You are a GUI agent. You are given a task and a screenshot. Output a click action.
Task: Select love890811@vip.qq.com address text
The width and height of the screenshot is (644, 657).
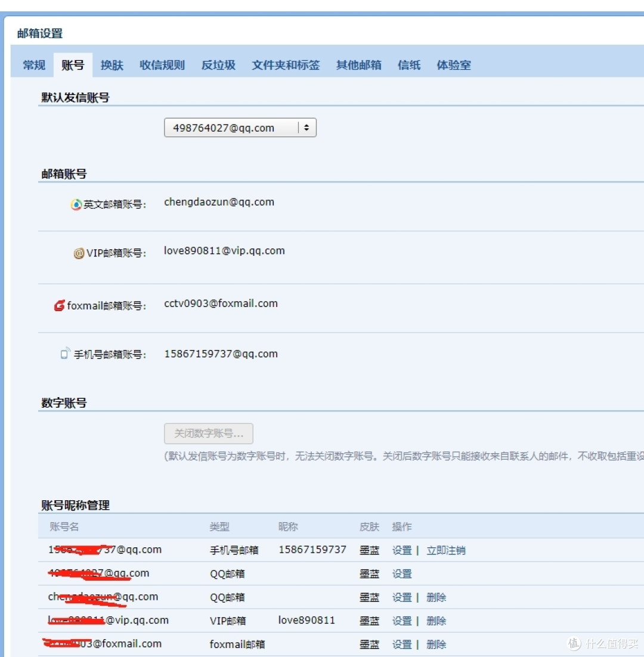click(x=224, y=250)
